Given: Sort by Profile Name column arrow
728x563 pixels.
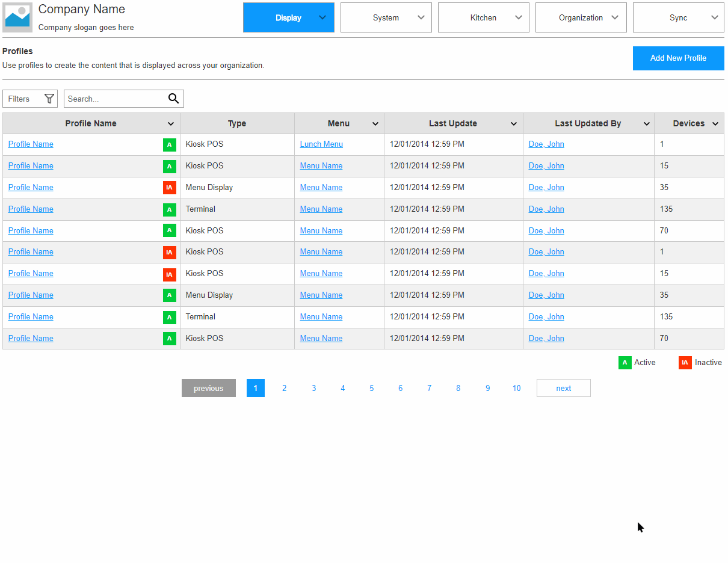Looking at the screenshot, I should tap(171, 124).
